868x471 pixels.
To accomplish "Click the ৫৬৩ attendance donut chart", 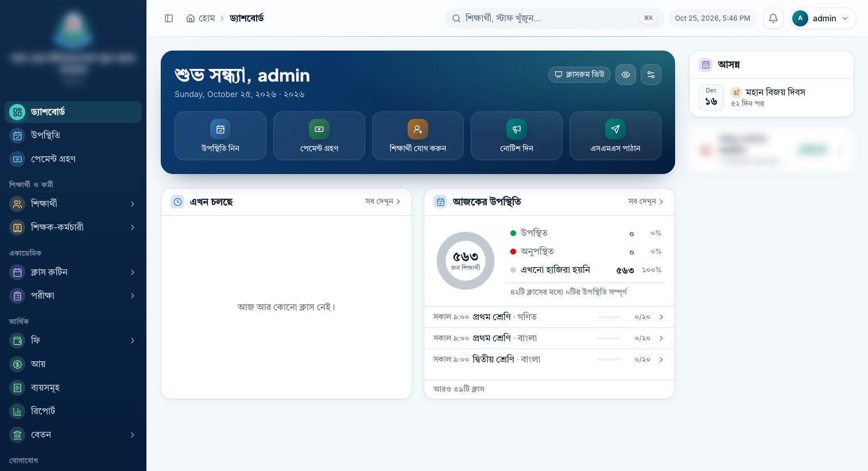I will 466,261.
